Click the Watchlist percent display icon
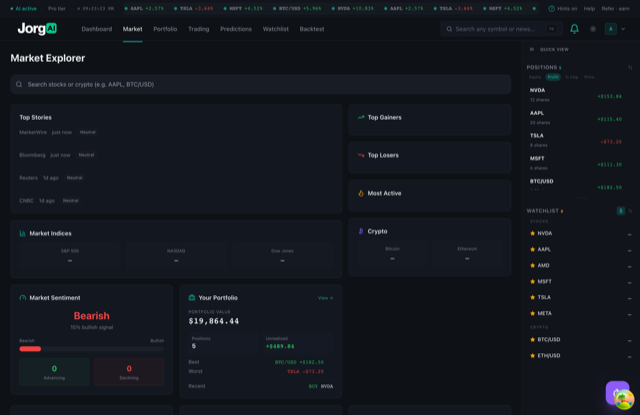 point(630,211)
